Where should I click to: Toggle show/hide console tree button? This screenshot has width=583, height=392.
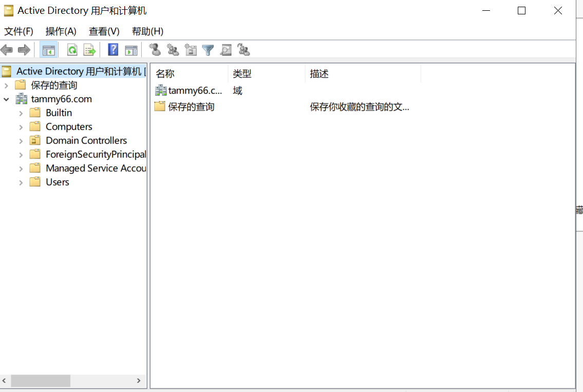[x=49, y=50]
